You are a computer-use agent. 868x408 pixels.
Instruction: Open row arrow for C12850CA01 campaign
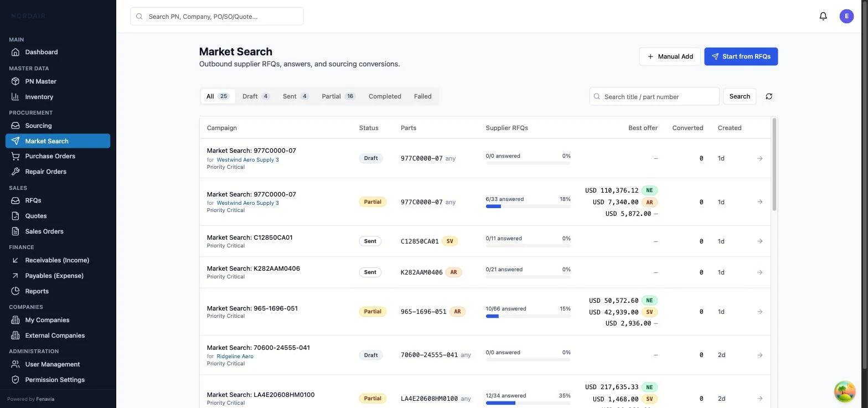point(759,241)
